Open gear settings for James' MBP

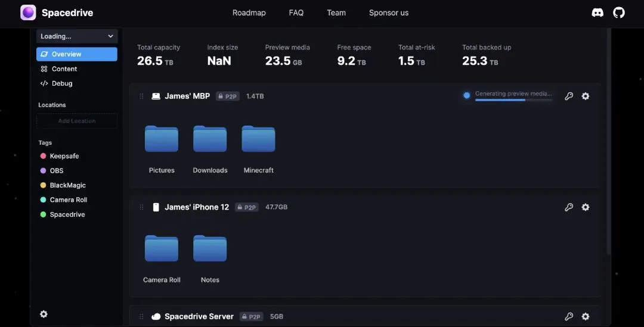(x=586, y=96)
